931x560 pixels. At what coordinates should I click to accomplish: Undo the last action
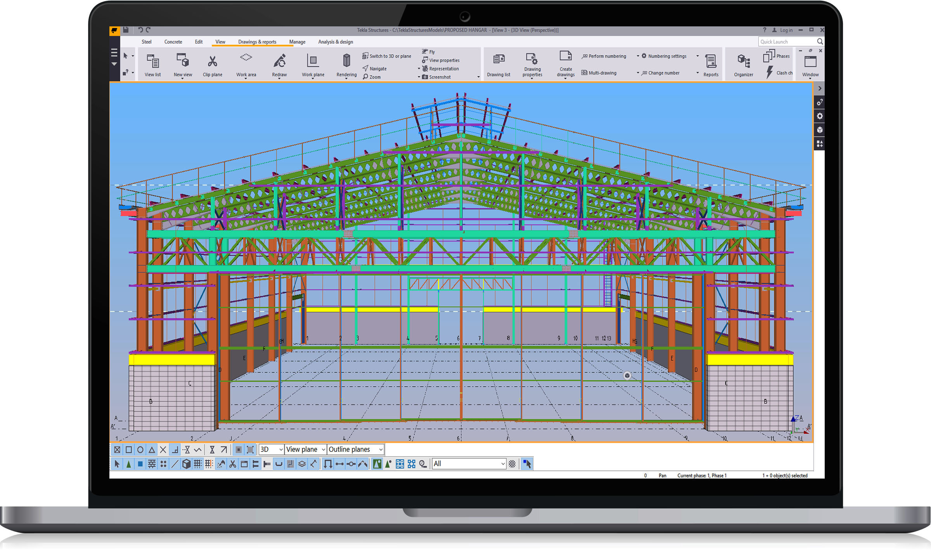point(140,30)
